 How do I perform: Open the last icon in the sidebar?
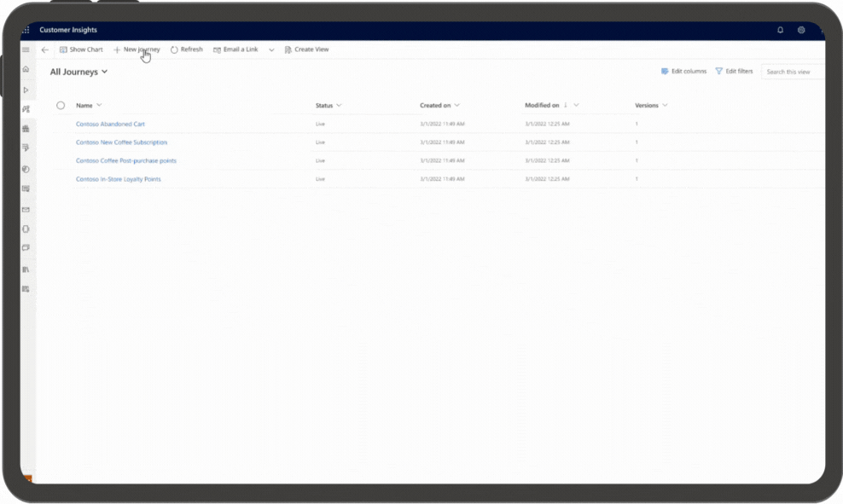tap(26, 289)
